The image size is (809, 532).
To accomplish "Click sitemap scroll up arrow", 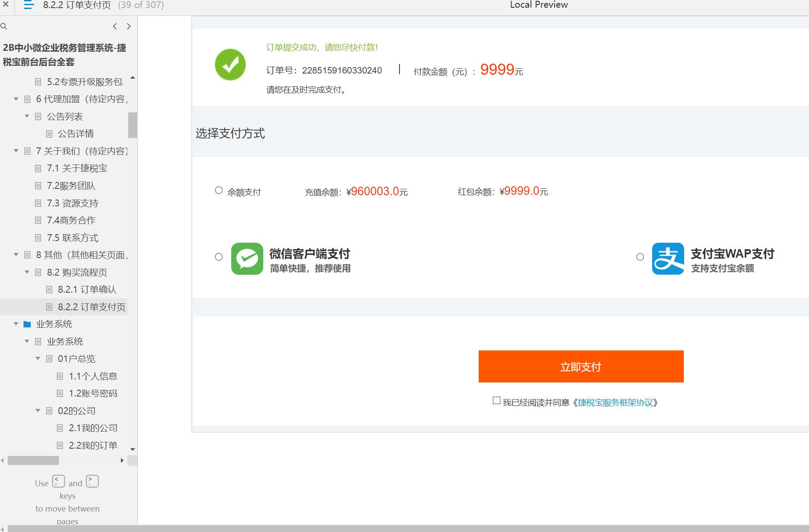I will click(132, 78).
